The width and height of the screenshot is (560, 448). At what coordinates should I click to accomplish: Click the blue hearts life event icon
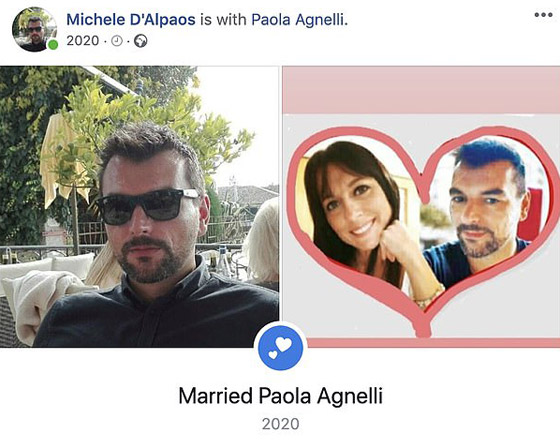[280, 348]
